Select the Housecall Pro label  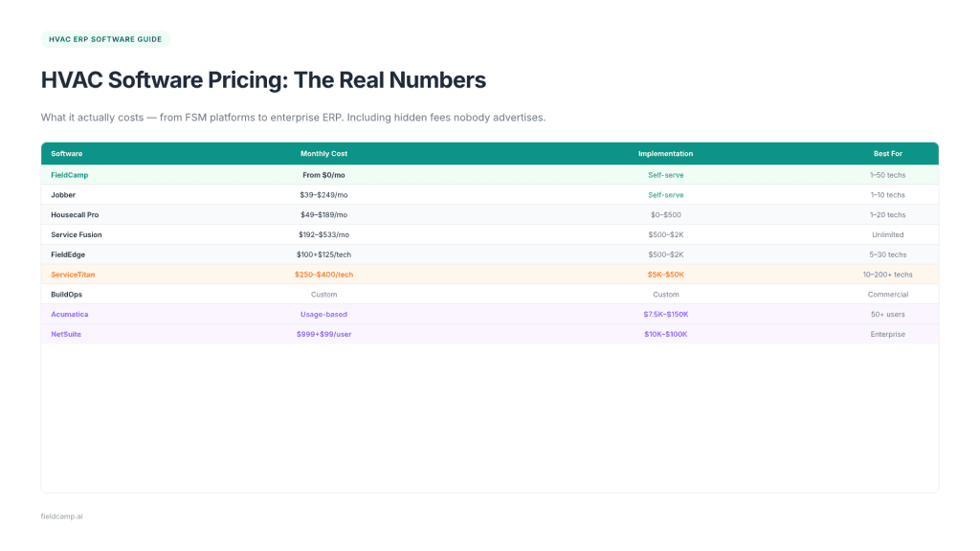(x=76, y=215)
